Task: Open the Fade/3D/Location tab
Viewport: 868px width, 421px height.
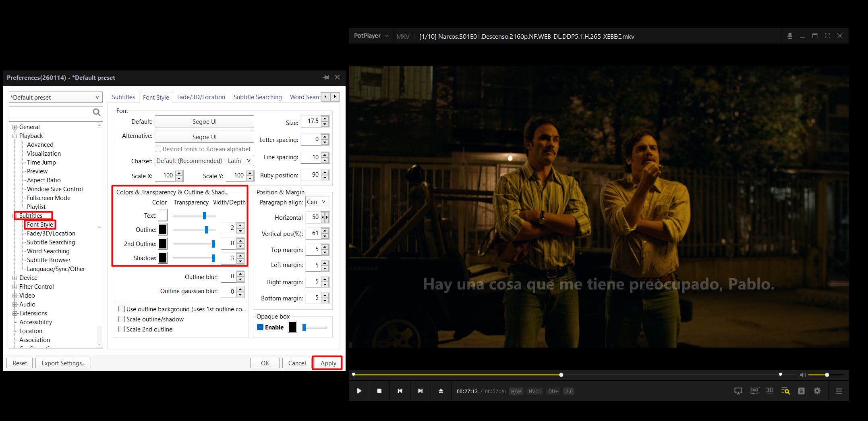Action: pyautogui.click(x=201, y=97)
